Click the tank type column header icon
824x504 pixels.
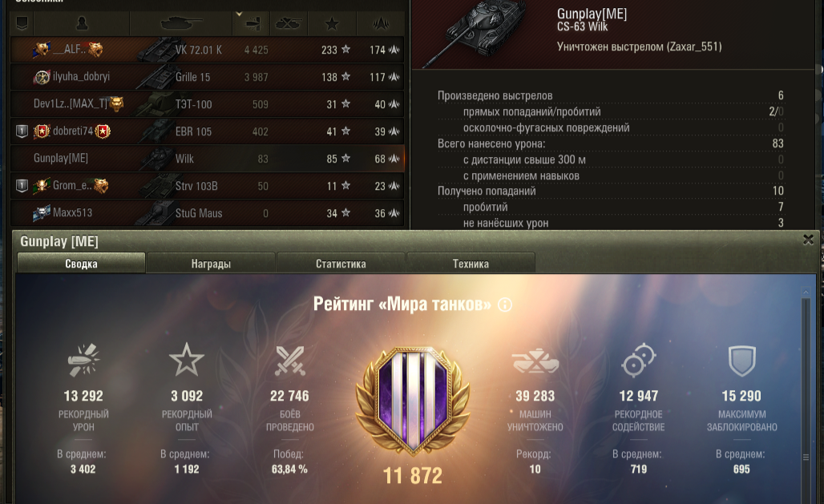point(181,23)
